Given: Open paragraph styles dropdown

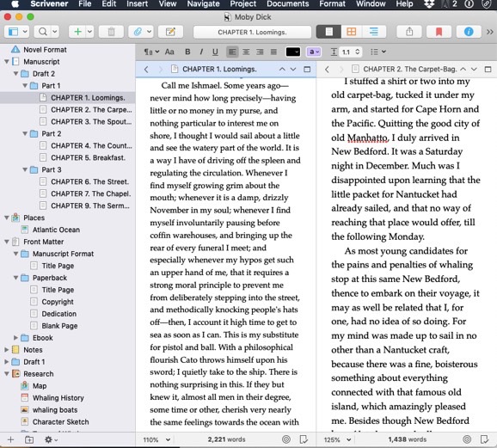Looking at the screenshot, I should coord(151,52).
